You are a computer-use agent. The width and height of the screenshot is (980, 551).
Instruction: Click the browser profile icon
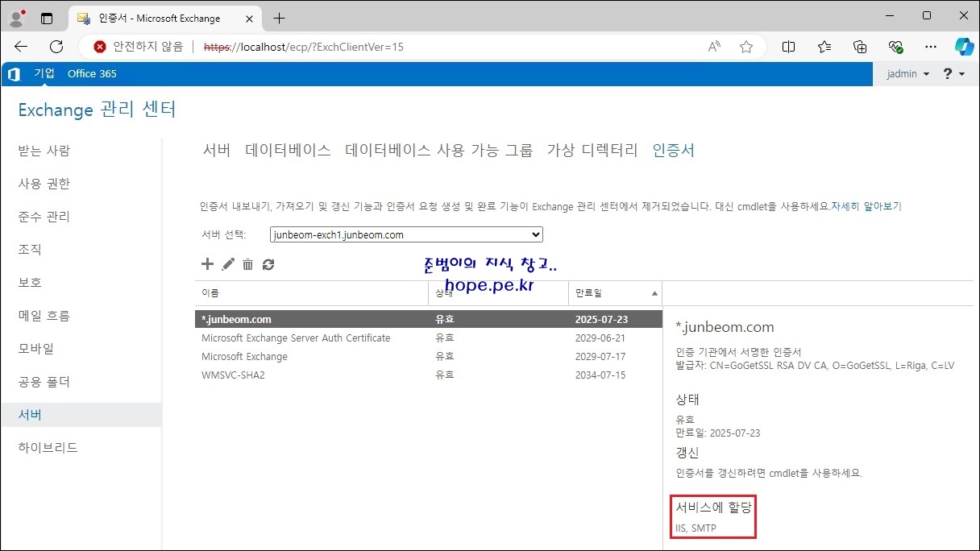(x=16, y=18)
